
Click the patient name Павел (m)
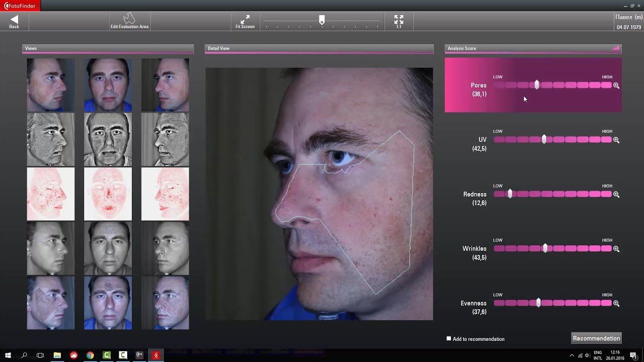click(628, 17)
